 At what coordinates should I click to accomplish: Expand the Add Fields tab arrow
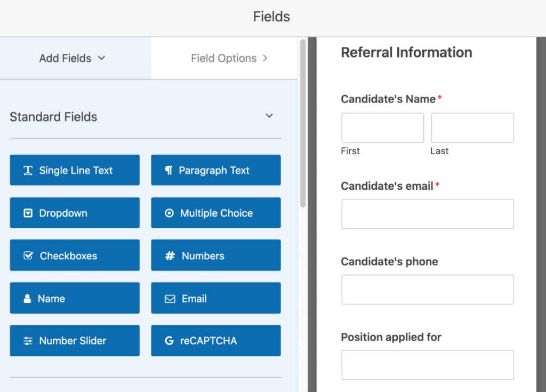[x=102, y=58]
